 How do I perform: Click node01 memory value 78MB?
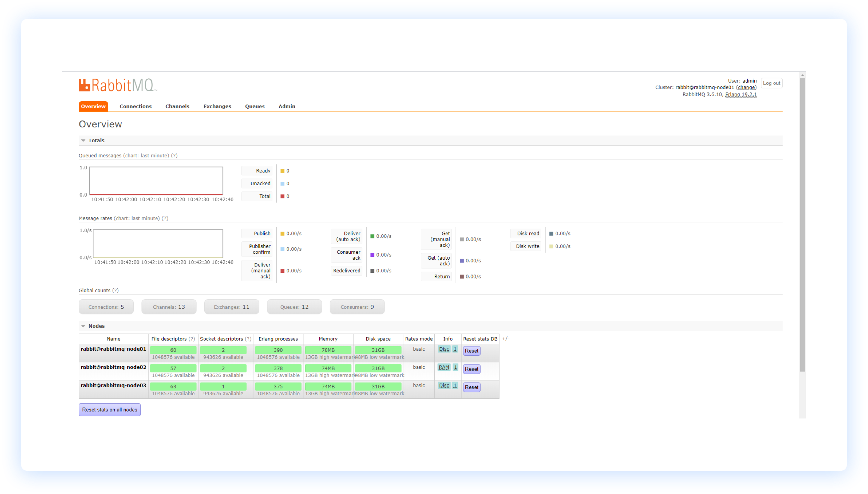point(328,350)
